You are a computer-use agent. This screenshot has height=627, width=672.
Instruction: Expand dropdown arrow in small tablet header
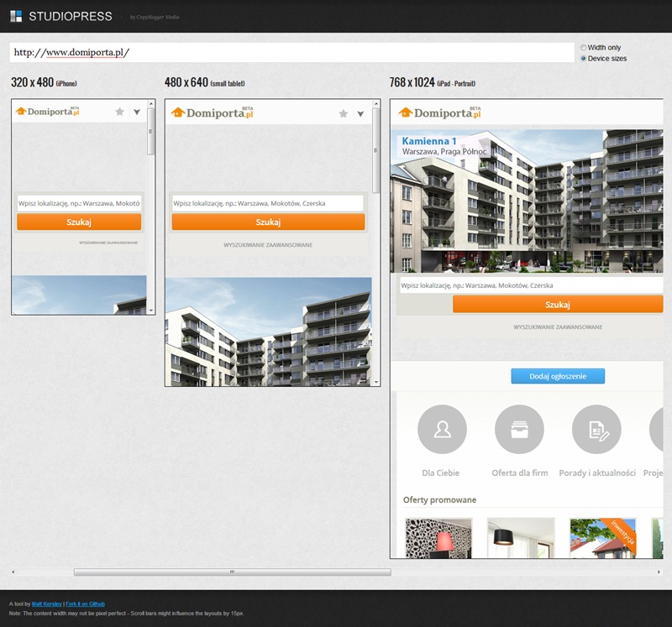coord(360,113)
